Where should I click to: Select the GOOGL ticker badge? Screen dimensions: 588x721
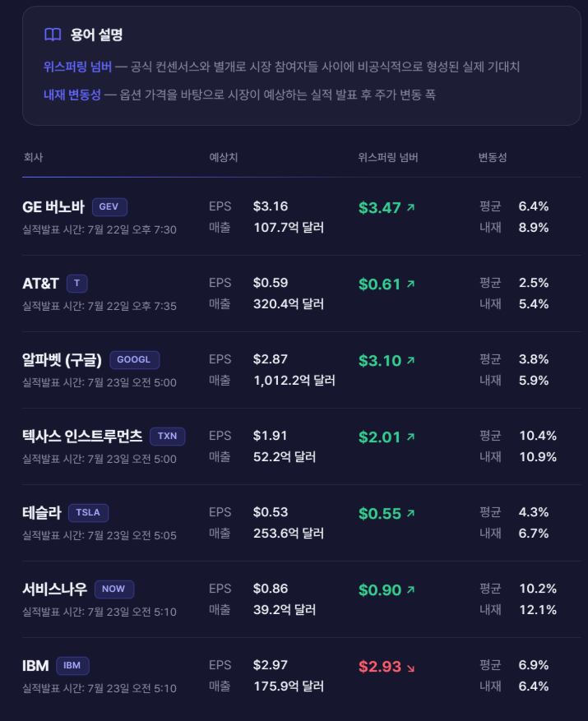(x=134, y=359)
